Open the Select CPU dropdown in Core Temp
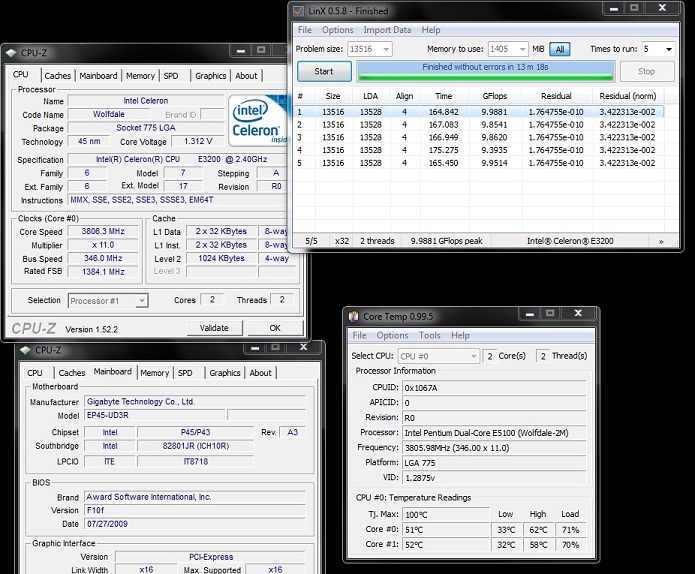The image size is (695, 574). pos(473,356)
